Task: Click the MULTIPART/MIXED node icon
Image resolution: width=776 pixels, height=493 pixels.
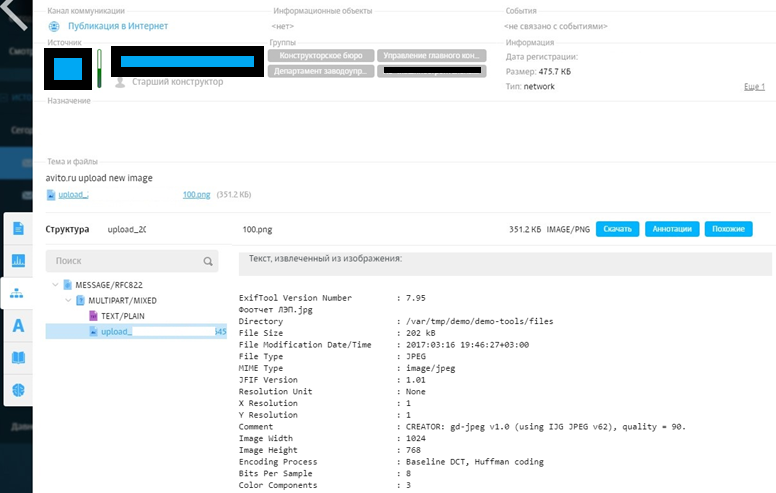Action: point(81,300)
